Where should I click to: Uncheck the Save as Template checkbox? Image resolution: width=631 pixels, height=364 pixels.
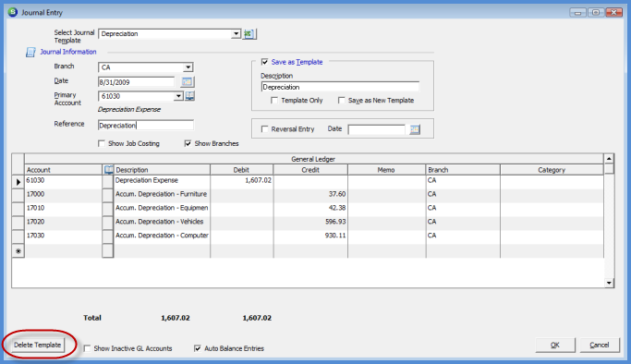point(264,62)
